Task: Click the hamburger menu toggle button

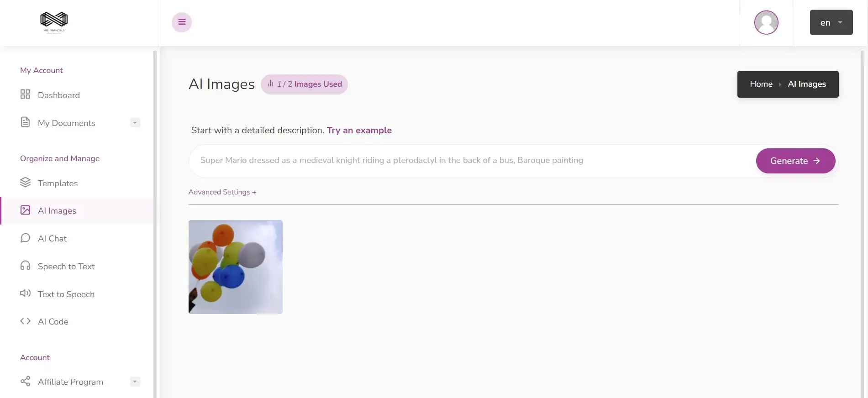Action: 182,22
